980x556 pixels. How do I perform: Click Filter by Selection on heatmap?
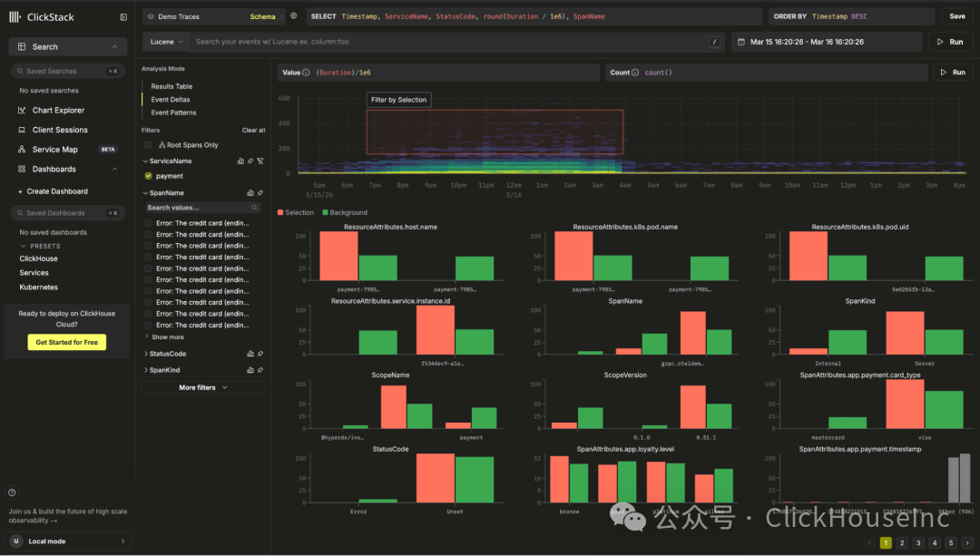[x=398, y=100]
